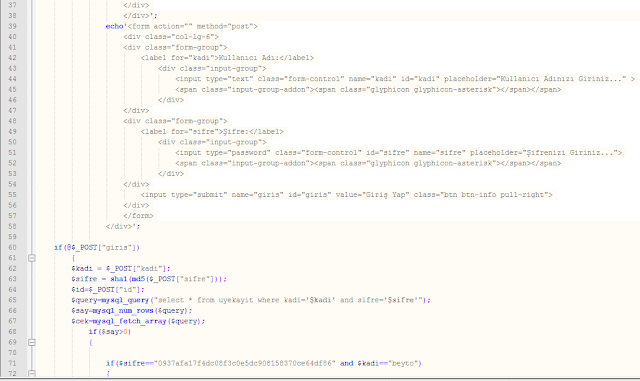Click the $kadi = $_POST["kadi"] assignment
Image resolution: width=640 pixels, height=381 pixels.
coord(120,269)
